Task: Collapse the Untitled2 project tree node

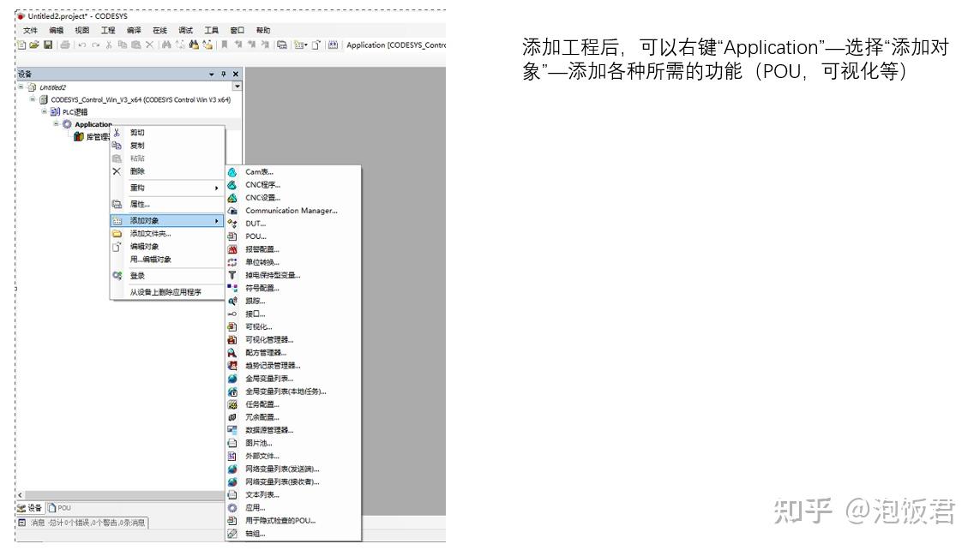Action: point(20,86)
